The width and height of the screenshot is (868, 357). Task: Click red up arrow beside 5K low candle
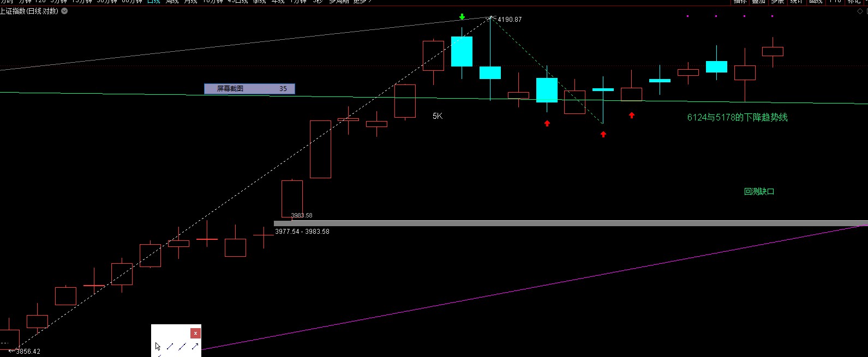pyautogui.click(x=632, y=115)
